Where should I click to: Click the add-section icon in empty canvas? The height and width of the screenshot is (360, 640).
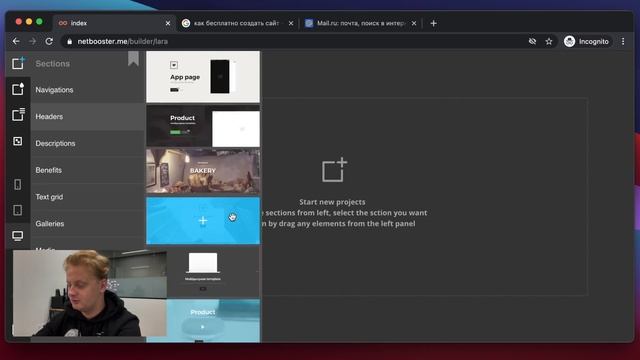pyautogui.click(x=334, y=170)
